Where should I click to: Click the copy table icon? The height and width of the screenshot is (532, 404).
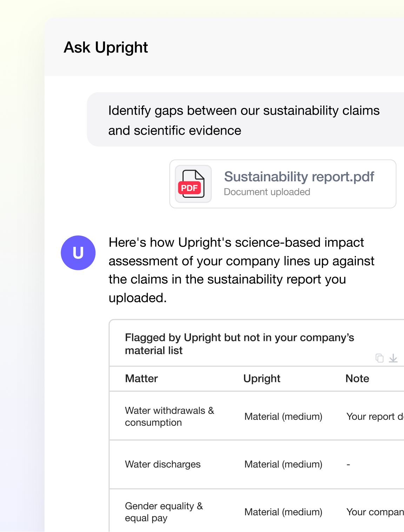[379, 358]
